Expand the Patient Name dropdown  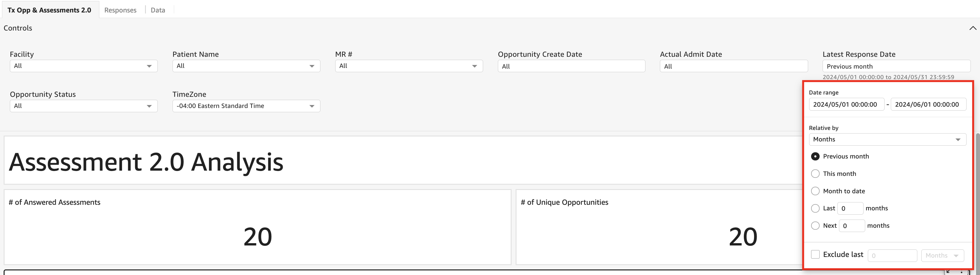[246, 66]
